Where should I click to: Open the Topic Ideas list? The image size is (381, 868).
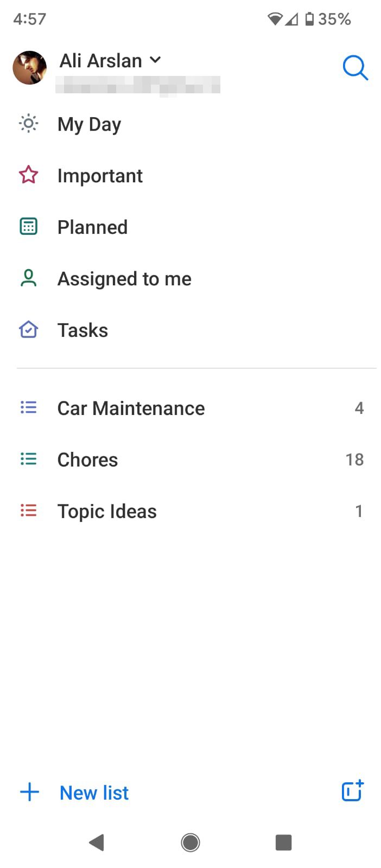[x=190, y=511]
